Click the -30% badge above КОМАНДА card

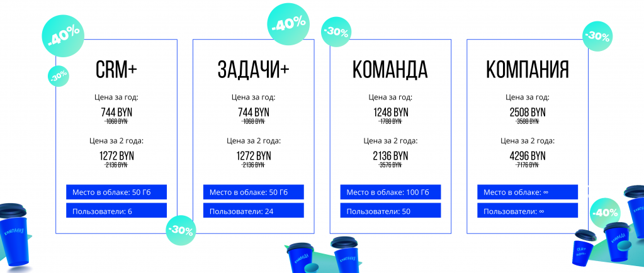336,32
